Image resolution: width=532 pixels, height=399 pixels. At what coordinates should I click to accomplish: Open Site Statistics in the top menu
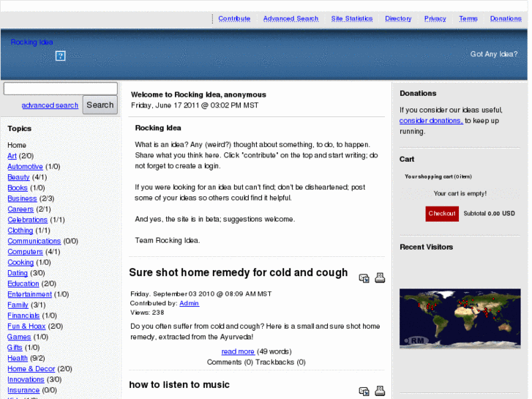[x=351, y=19]
